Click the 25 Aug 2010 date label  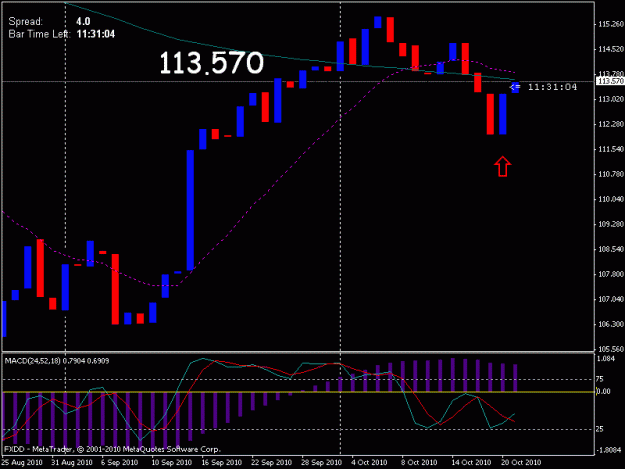point(22,463)
